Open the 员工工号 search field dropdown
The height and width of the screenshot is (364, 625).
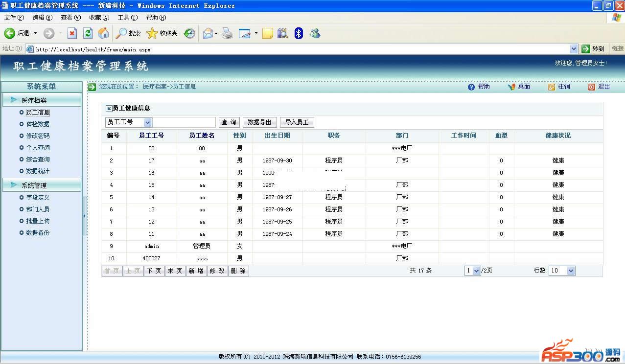coord(148,122)
